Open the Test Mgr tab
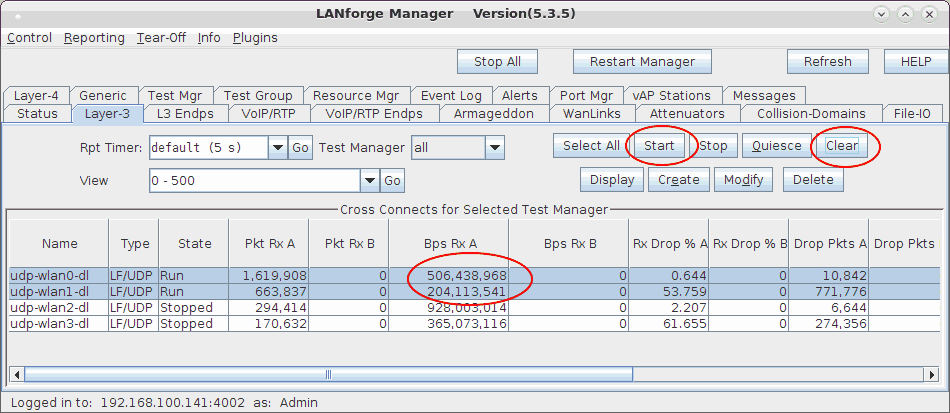Screen dimensions: 950x413 coord(175,96)
